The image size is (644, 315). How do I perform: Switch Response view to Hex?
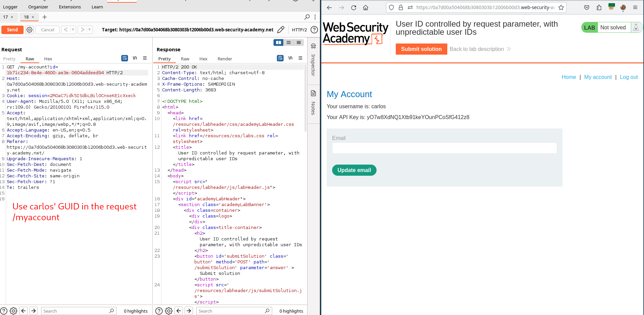pyautogui.click(x=203, y=59)
